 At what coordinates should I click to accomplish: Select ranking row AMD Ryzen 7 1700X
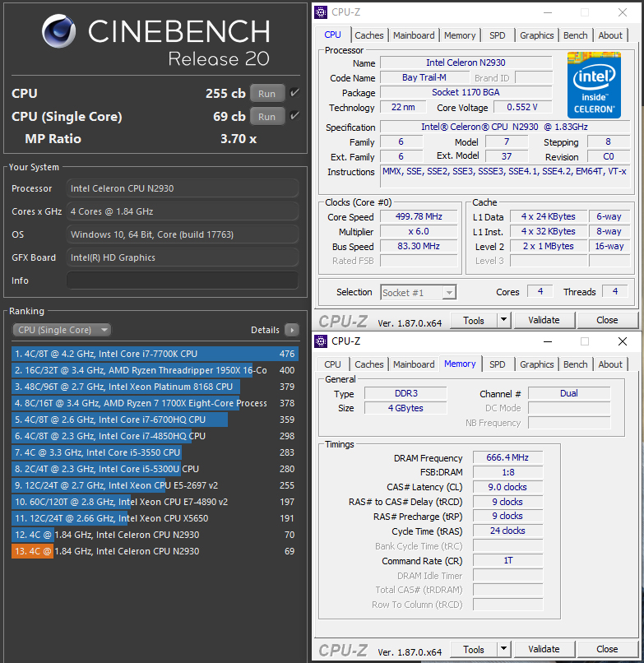pyautogui.click(x=155, y=403)
